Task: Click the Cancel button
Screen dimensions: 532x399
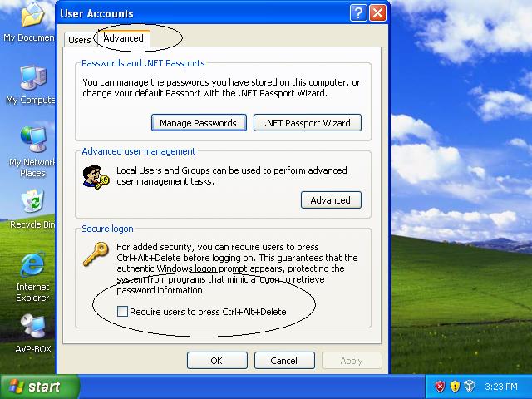Action: 284,360
